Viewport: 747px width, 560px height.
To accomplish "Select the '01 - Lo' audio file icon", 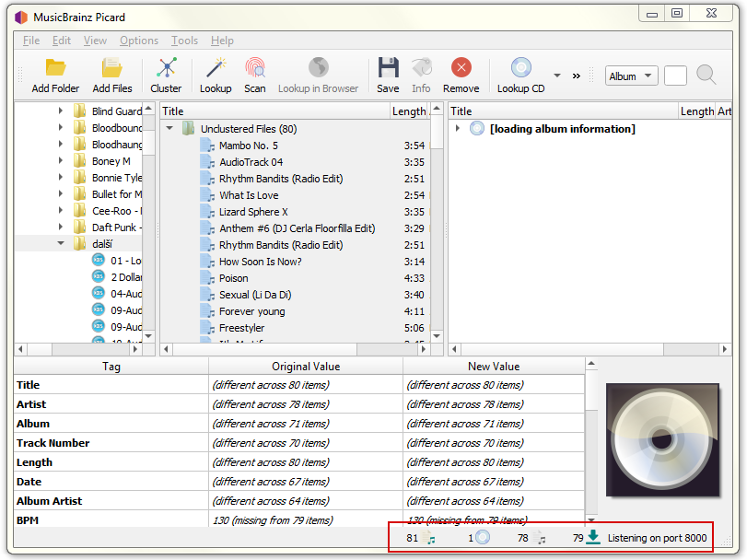I will click(99, 260).
